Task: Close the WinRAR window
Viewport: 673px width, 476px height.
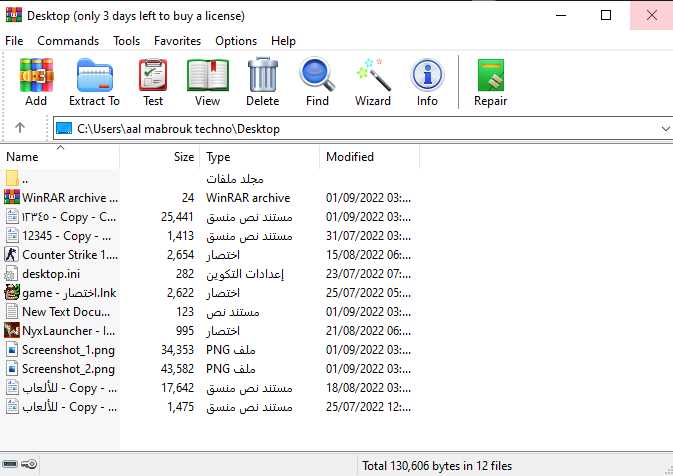Action: point(652,15)
